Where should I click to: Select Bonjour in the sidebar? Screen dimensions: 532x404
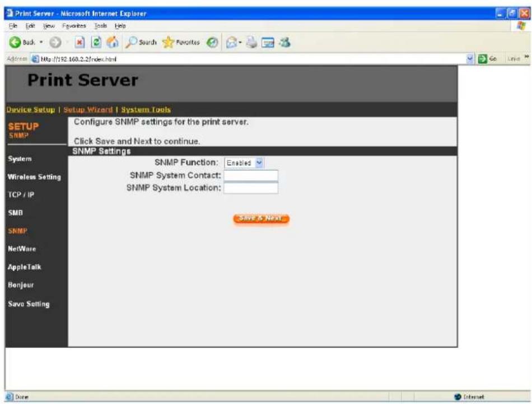click(x=21, y=285)
